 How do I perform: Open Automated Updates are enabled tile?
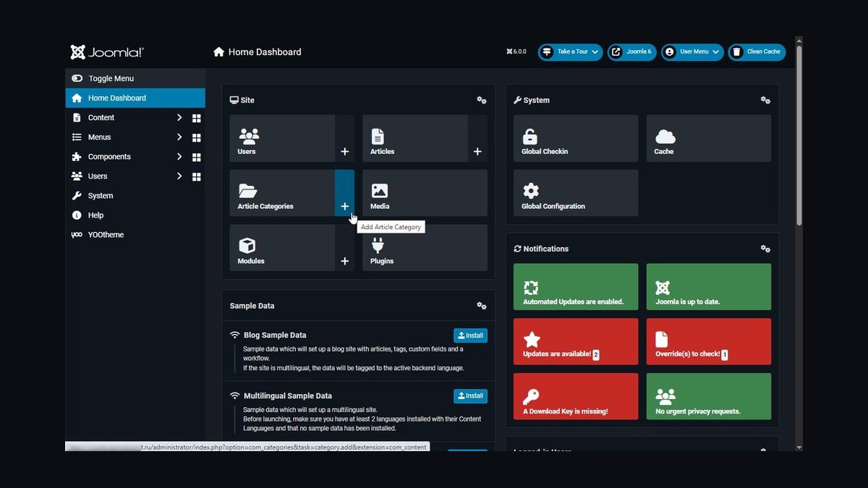coord(576,287)
